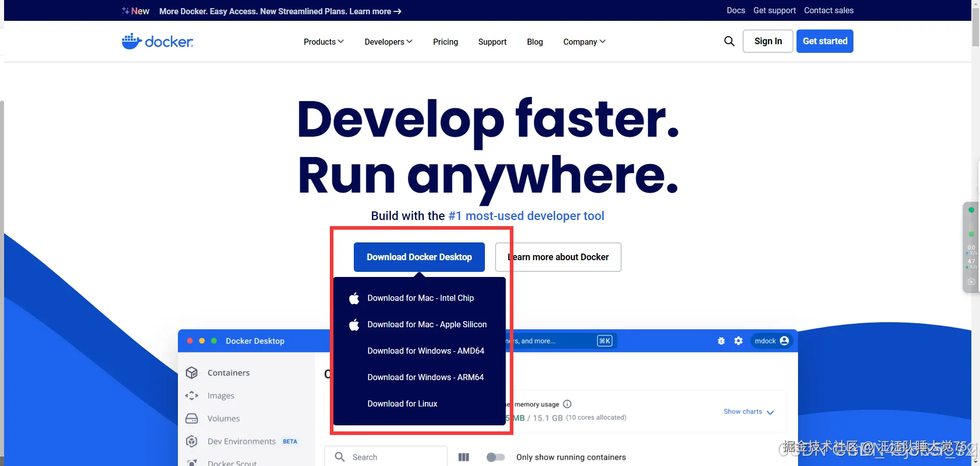The height and width of the screenshot is (466, 980).
Task: Click the ⌘K shortcut badge in search bar
Action: (604, 341)
